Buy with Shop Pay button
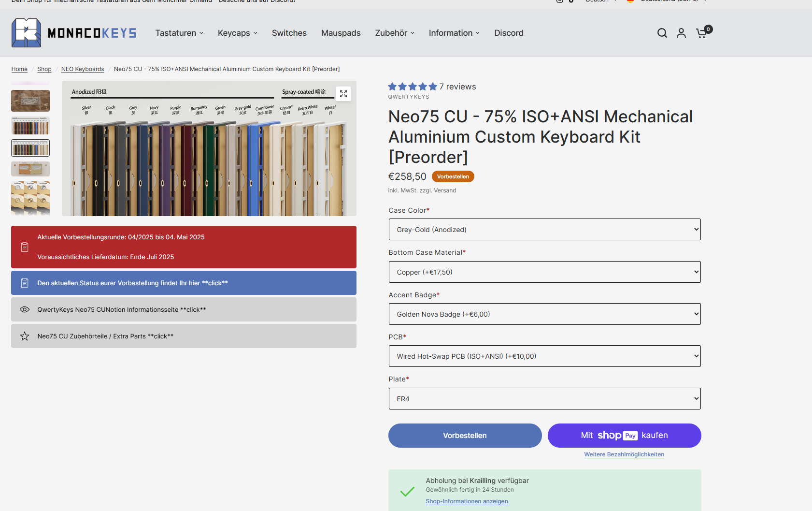 (x=625, y=436)
